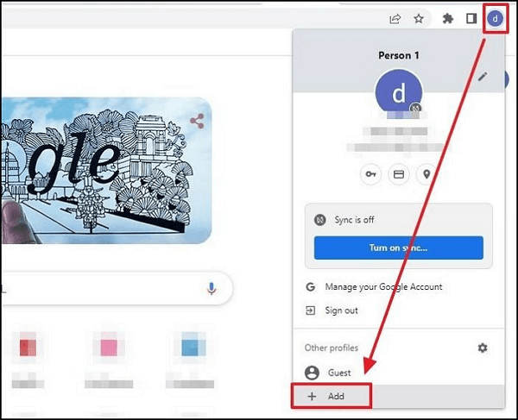Bookmark this tab with the star icon
The width and height of the screenshot is (518, 420).
(x=419, y=19)
